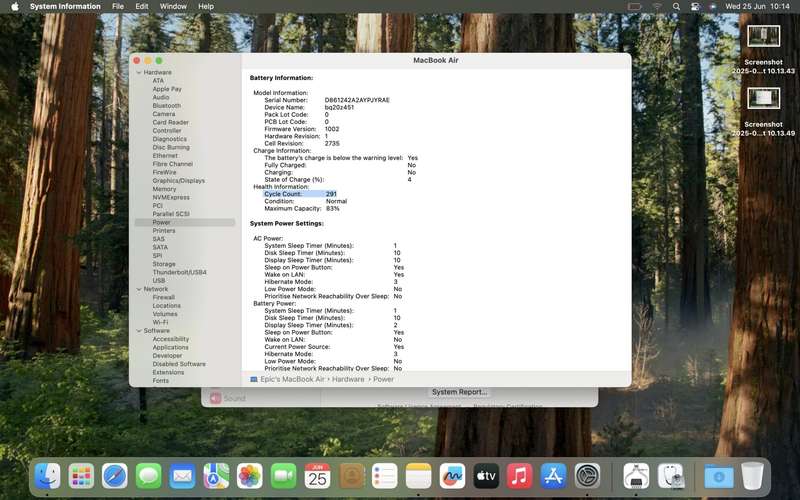Viewport: 800px width, 500px height.
Task: Launch Safari from the Dock
Action: click(115, 476)
